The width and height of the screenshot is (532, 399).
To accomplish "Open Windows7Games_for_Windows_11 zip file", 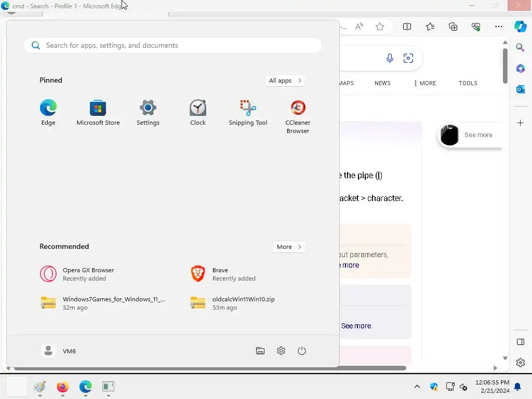I will pos(102,303).
